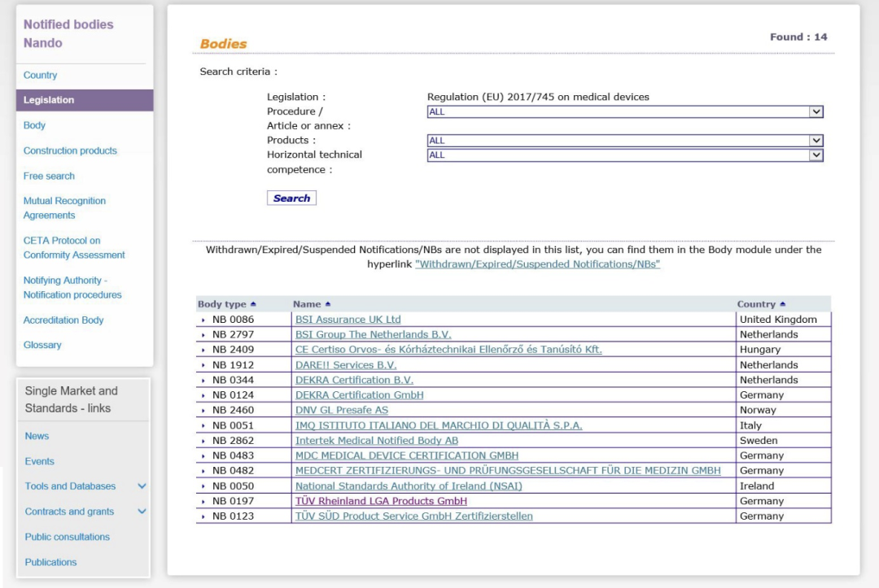Go to Construction products

70,150
